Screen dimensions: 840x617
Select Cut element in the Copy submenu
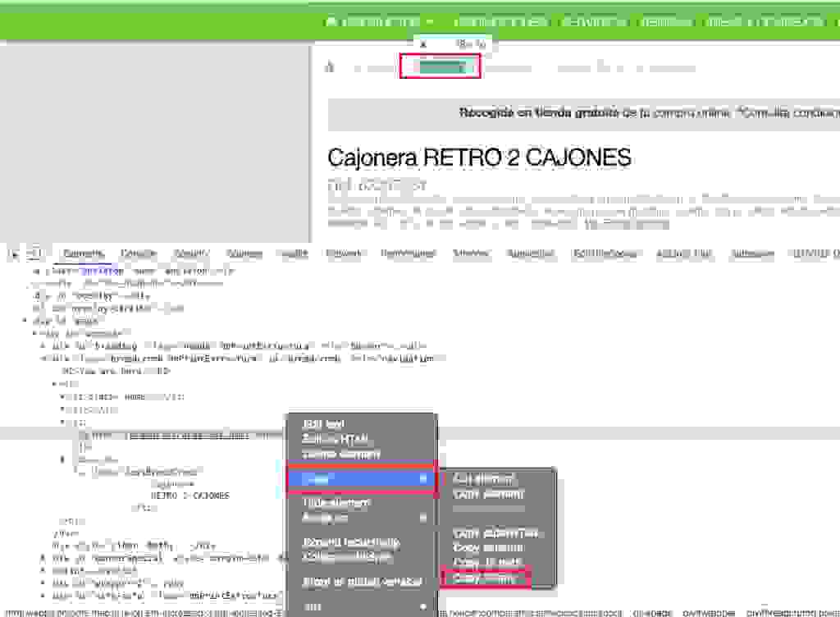coord(483,479)
